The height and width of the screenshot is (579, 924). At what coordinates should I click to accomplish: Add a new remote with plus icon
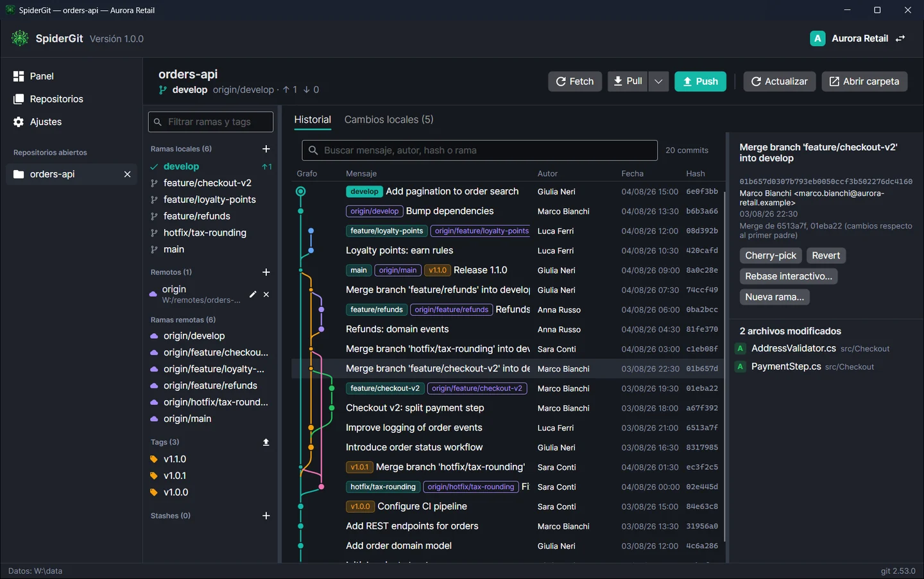click(266, 272)
